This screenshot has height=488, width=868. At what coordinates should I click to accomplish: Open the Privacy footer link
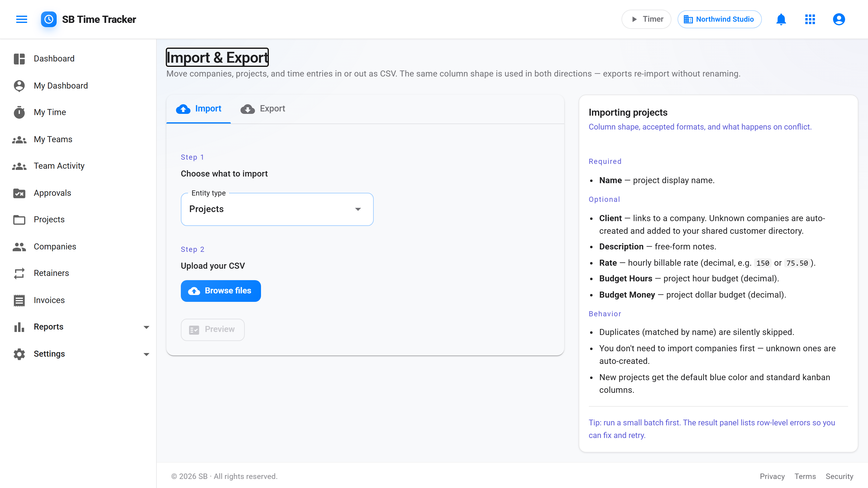pyautogui.click(x=772, y=476)
